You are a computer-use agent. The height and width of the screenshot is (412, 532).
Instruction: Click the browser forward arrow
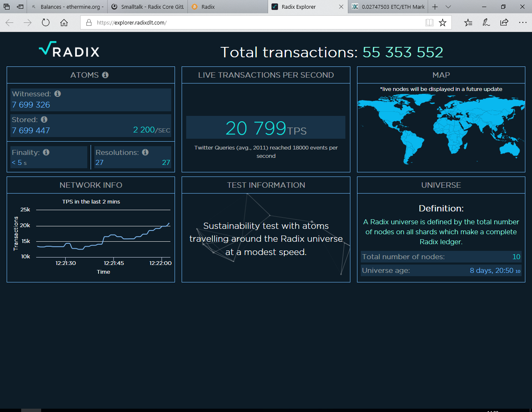click(x=28, y=23)
